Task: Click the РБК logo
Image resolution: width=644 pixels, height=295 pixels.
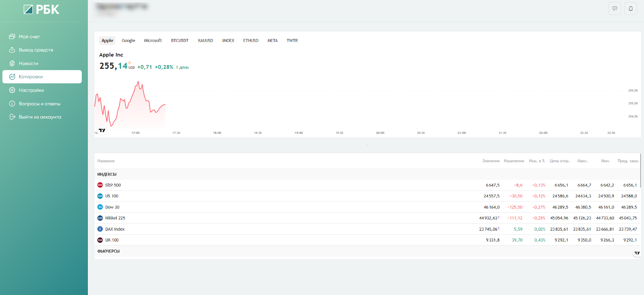Action: point(41,10)
